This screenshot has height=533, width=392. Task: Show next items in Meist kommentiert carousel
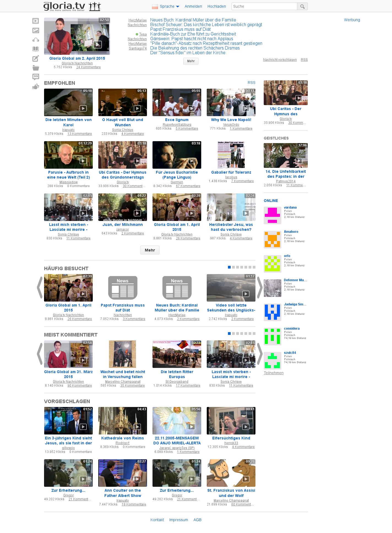tap(260, 354)
